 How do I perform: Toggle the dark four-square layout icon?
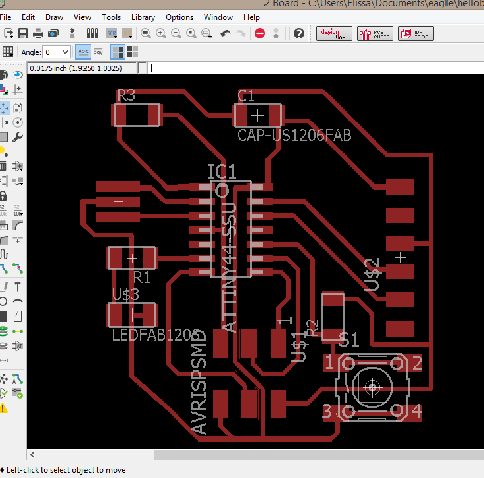coord(132,52)
